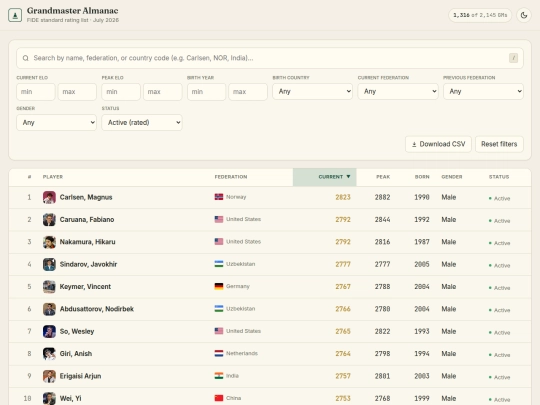The image size is (540, 405).
Task: Click the peak rating 2844 in Caruana's row
Action: tap(382, 220)
